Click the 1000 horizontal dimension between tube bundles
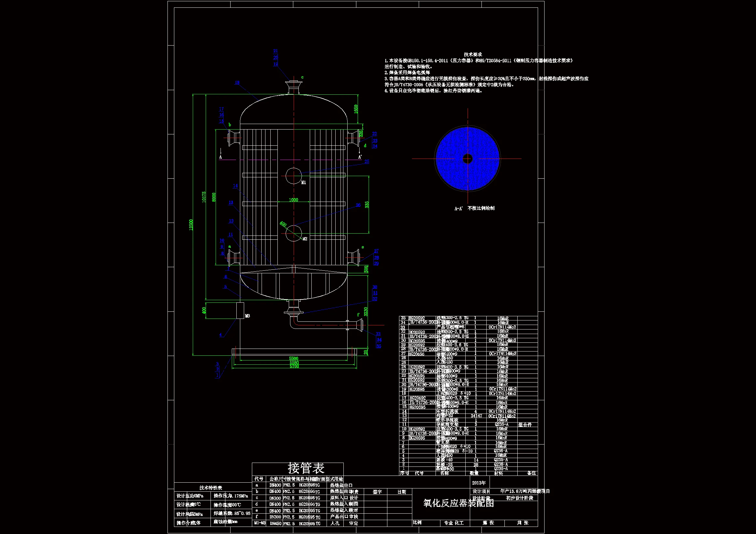The image size is (756, 534). coord(293,200)
